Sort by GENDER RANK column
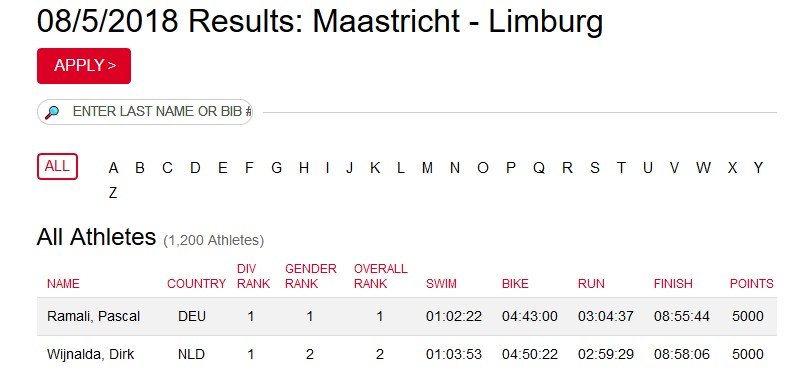 click(310, 276)
